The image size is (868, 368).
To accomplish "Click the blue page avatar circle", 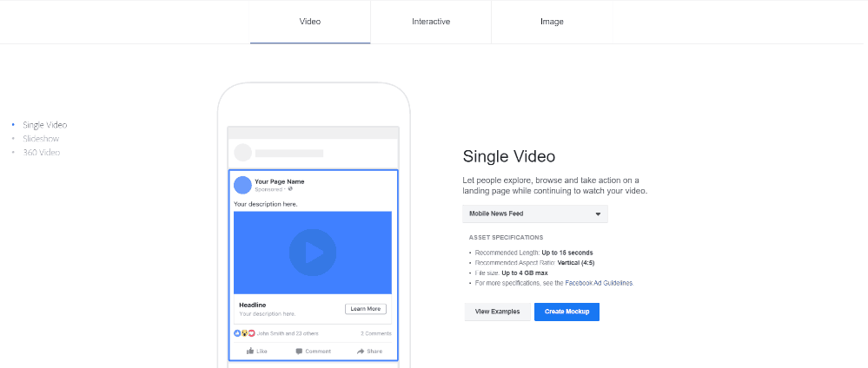I will coord(243,185).
